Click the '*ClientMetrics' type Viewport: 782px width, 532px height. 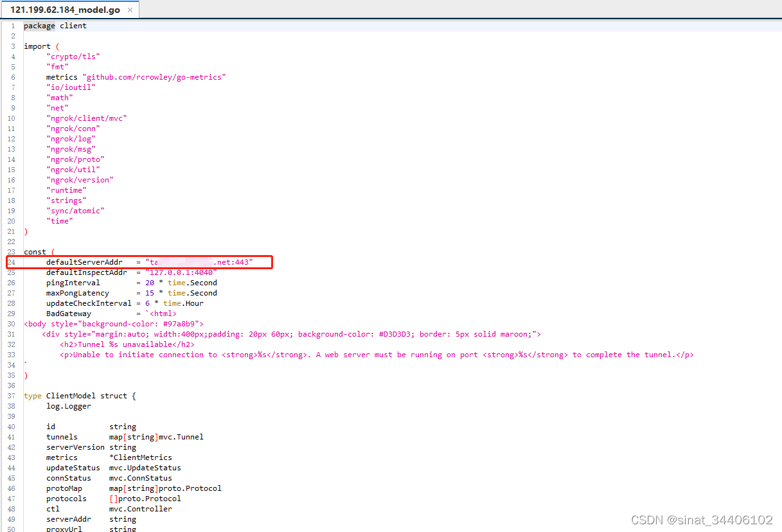[x=141, y=457]
